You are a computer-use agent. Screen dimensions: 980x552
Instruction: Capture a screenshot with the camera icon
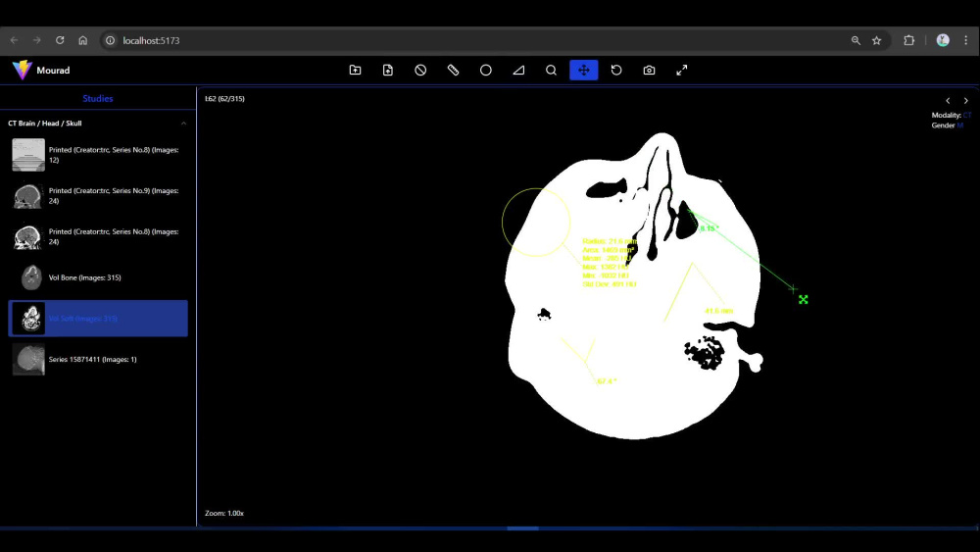click(x=650, y=70)
